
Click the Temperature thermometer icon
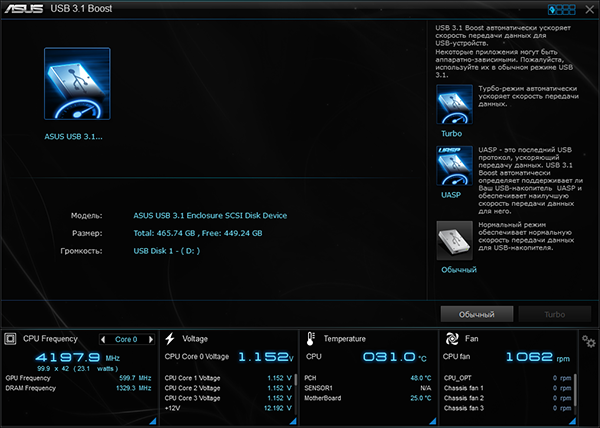tap(311, 339)
